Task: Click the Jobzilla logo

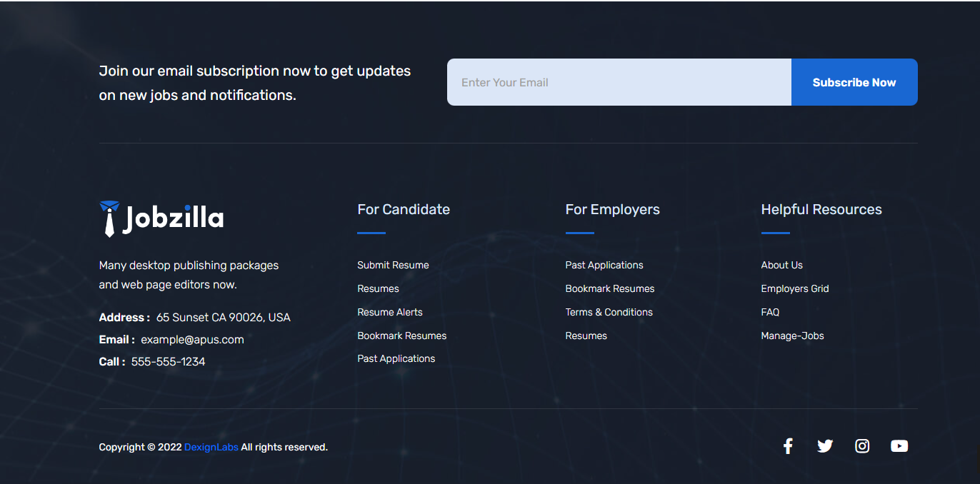Action: [161, 218]
